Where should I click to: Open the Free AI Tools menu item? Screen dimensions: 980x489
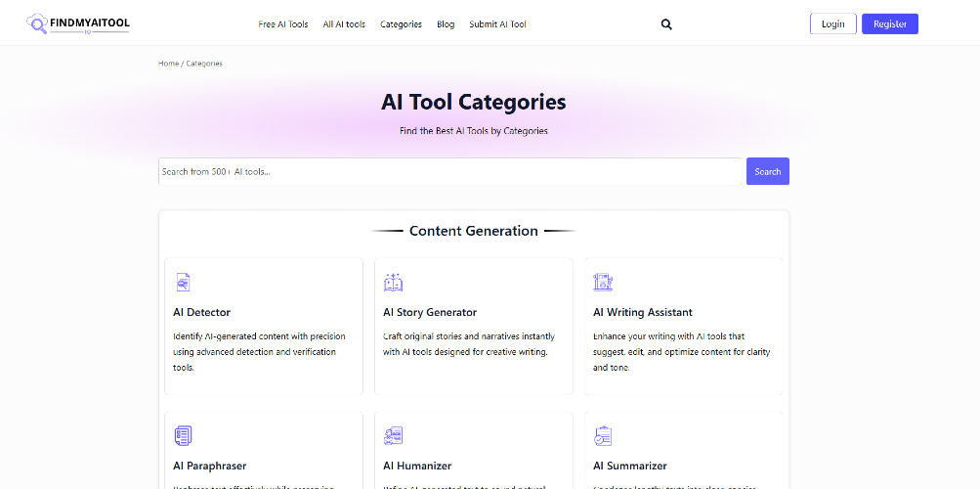pyautogui.click(x=283, y=24)
